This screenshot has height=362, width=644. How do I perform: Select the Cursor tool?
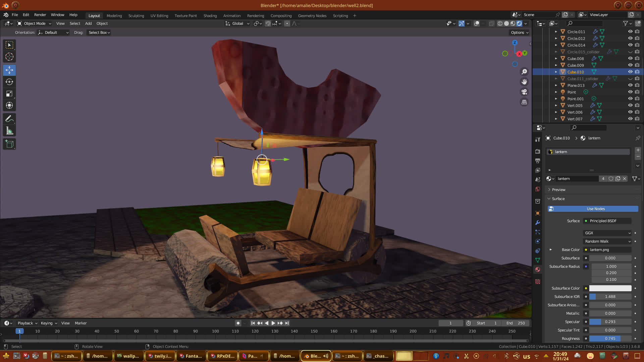click(9, 57)
